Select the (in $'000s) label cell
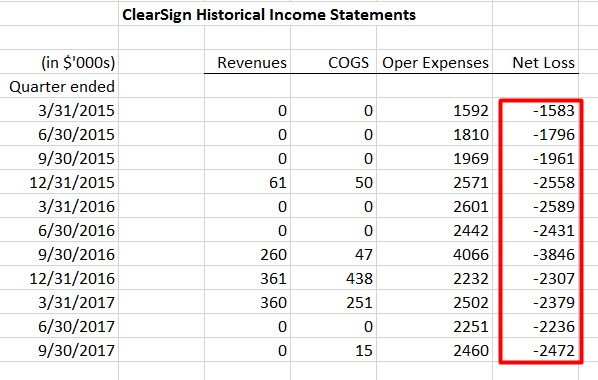598x380 pixels. [59, 62]
